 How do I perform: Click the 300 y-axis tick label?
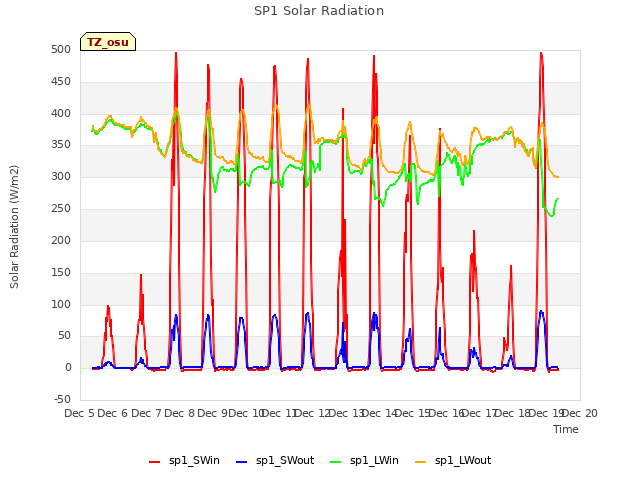click(61, 177)
